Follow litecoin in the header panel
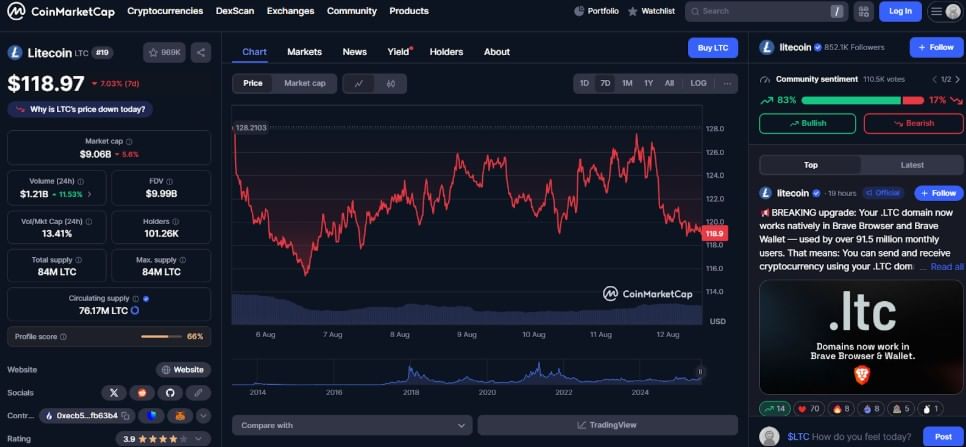The width and height of the screenshot is (966, 447). [936, 47]
